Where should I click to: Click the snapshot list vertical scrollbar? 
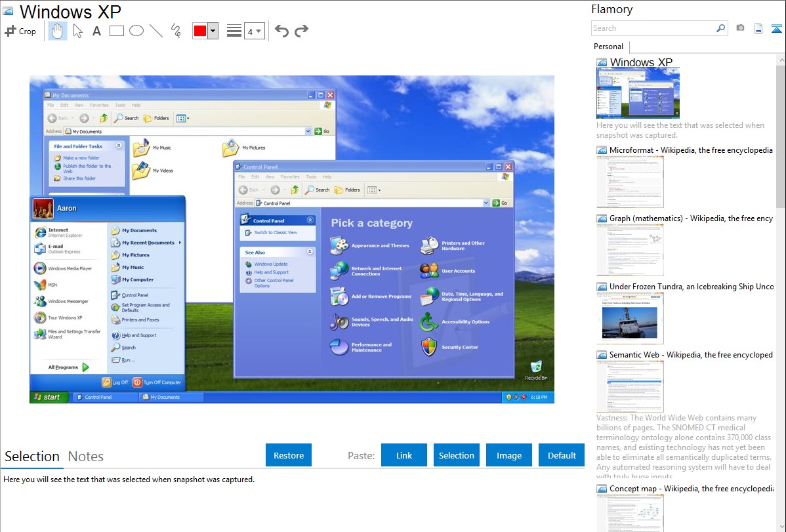click(x=781, y=135)
